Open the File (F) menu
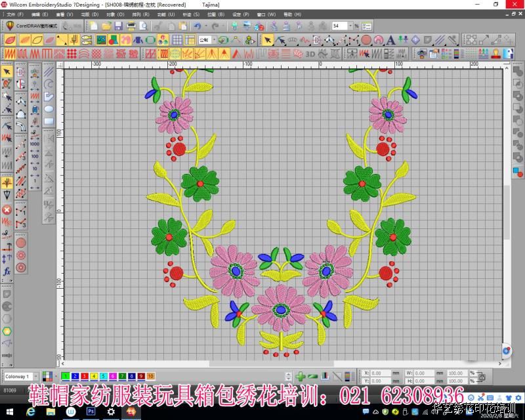525x420 pixels. pyautogui.click(x=14, y=14)
